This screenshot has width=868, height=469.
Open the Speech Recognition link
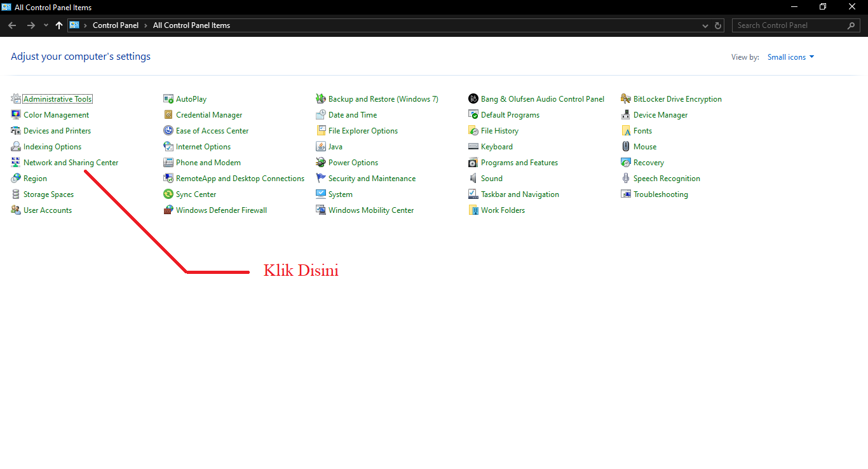click(x=667, y=179)
